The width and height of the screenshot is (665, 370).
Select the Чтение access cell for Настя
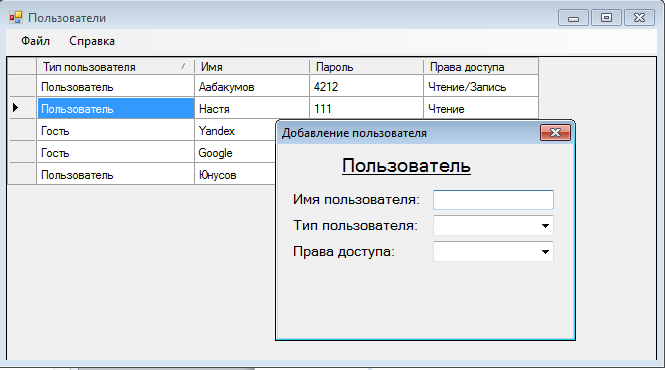click(481, 109)
